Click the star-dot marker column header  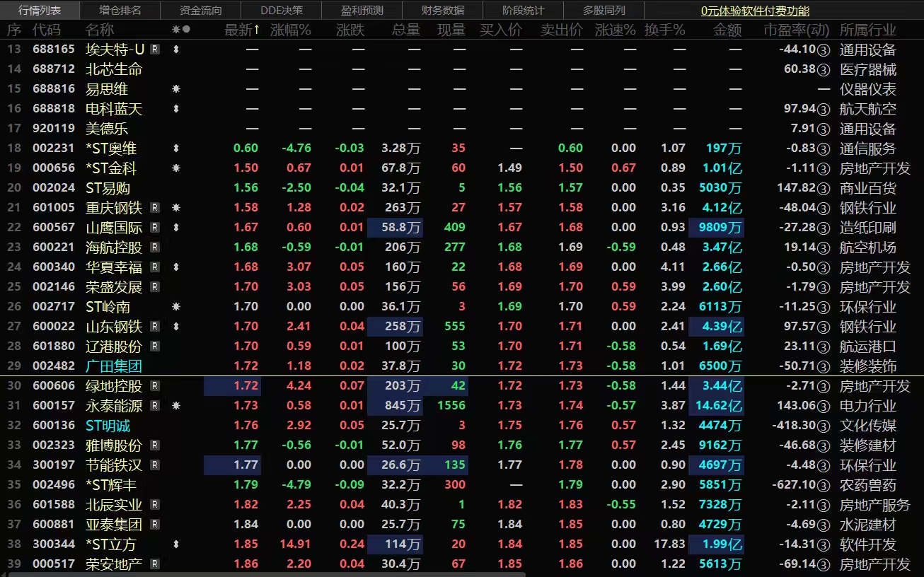(181, 30)
